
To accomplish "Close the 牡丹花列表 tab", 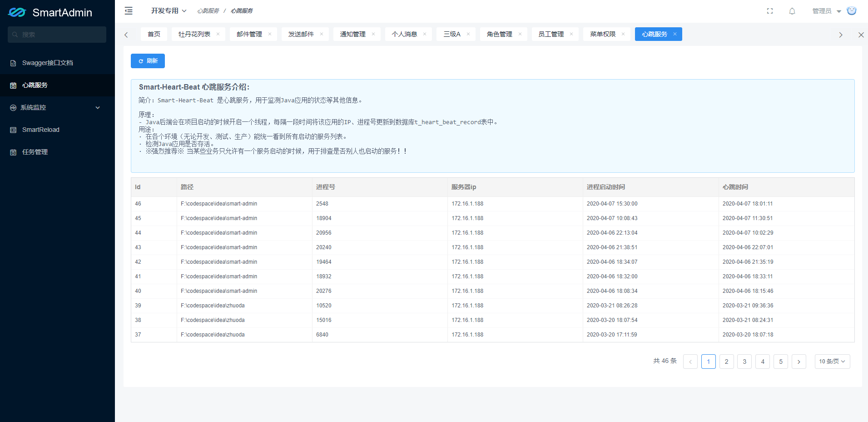I will (x=218, y=34).
